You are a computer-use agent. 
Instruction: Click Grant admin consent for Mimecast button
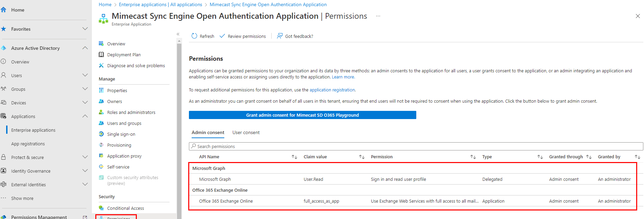pyautogui.click(x=302, y=115)
